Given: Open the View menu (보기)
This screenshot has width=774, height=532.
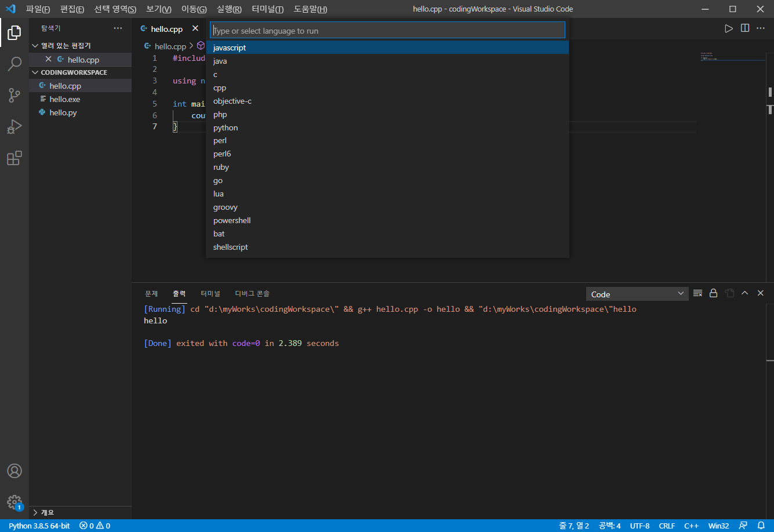Looking at the screenshot, I should pyautogui.click(x=159, y=9).
